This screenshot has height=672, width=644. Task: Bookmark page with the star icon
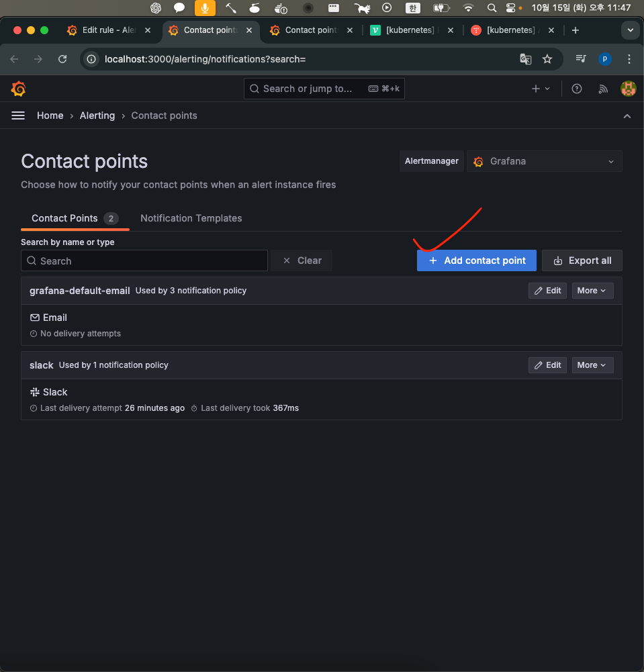[547, 59]
